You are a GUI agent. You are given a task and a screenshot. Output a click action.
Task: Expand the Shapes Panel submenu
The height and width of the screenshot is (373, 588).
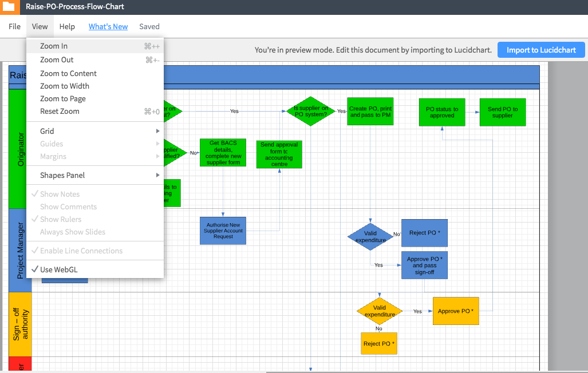[95, 176]
